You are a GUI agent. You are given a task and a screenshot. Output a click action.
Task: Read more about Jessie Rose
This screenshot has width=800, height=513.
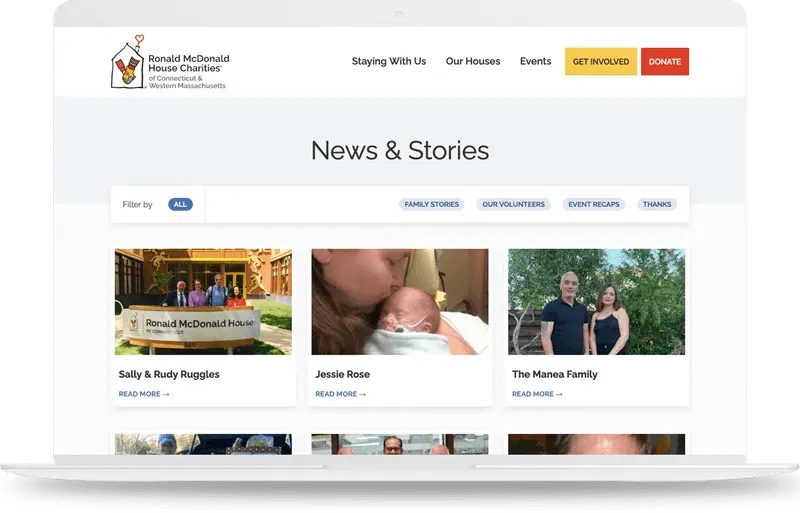340,394
